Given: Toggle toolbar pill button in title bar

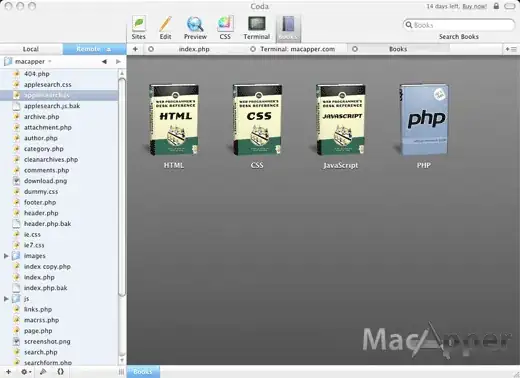Looking at the screenshot, I should click(x=510, y=6).
